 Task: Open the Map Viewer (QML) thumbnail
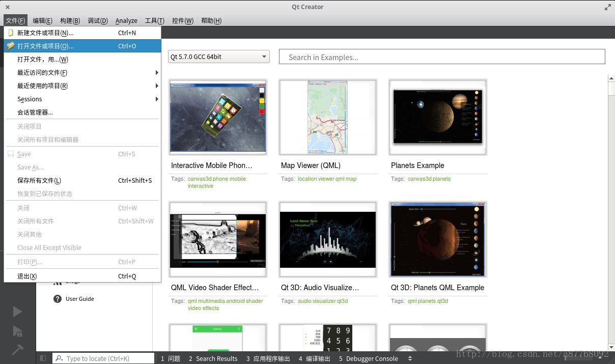pyautogui.click(x=328, y=117)
